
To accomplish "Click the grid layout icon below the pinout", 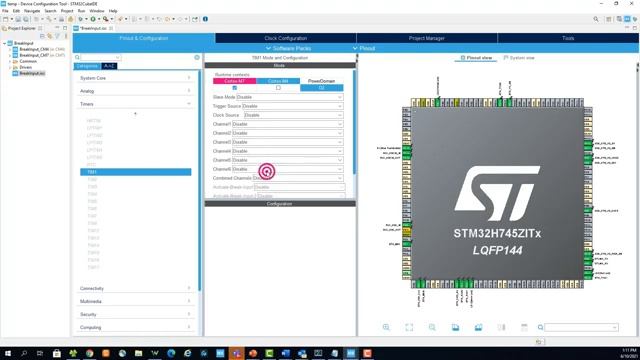I will click(x=524, y=327).
